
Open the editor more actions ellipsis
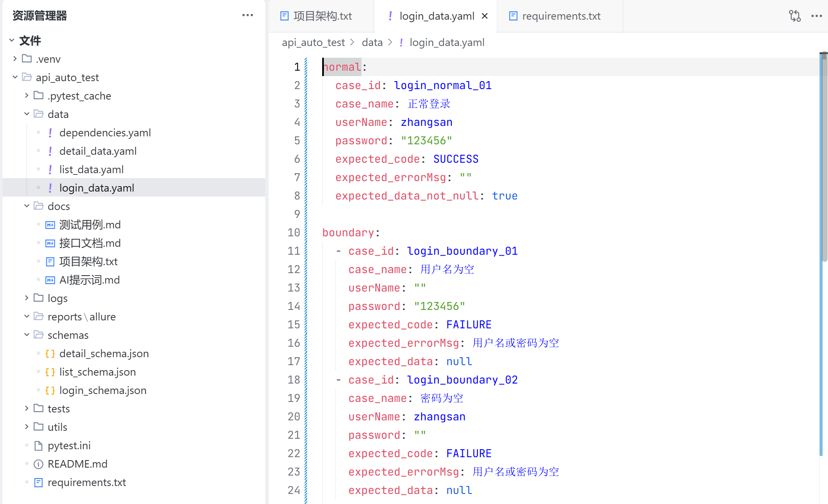(x=816, y=16)
